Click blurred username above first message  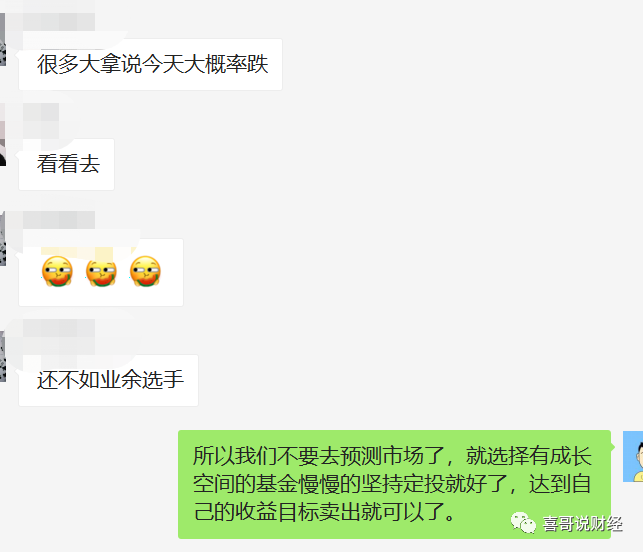pyautogui.click(x=52, y=21)
